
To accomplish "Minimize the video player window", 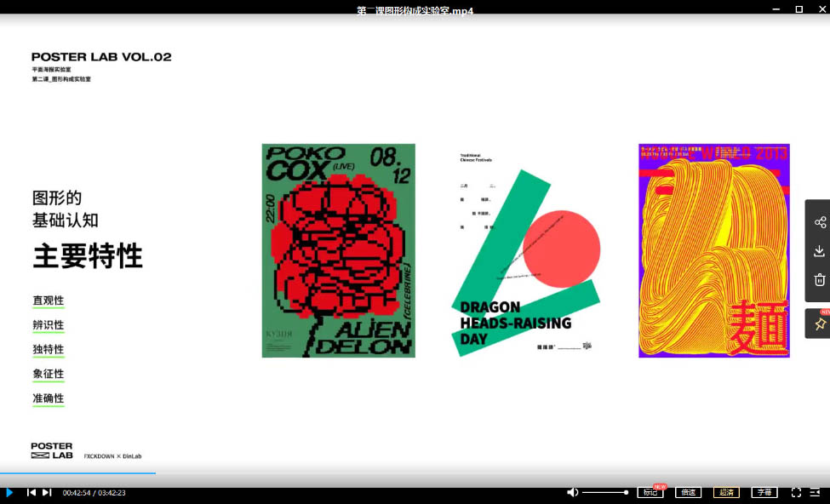I will tap(776, 9).
